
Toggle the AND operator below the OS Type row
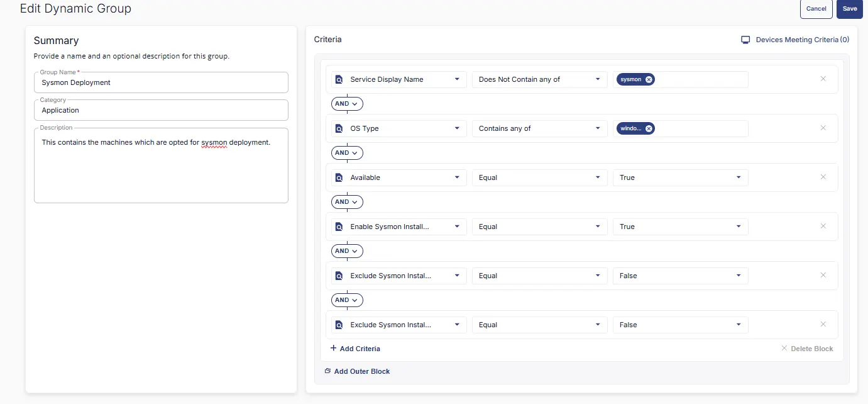click(347, 153)
